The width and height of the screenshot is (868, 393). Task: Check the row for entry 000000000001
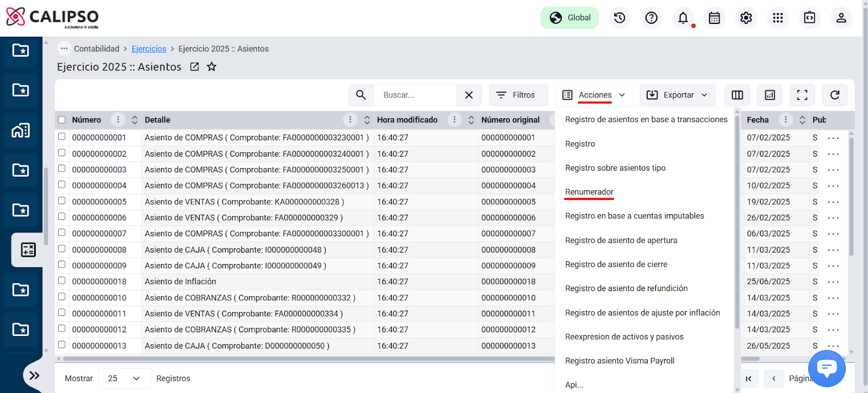click(x=62, y=137)
